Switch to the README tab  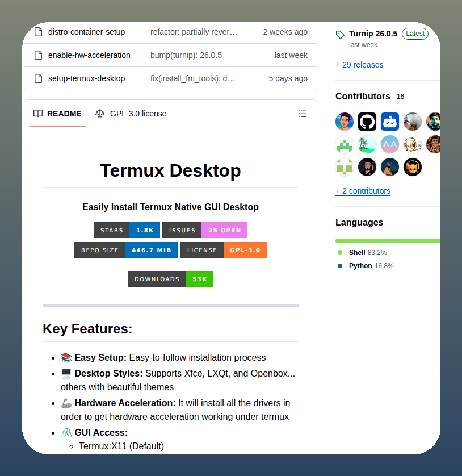click(x=57, y=114)
